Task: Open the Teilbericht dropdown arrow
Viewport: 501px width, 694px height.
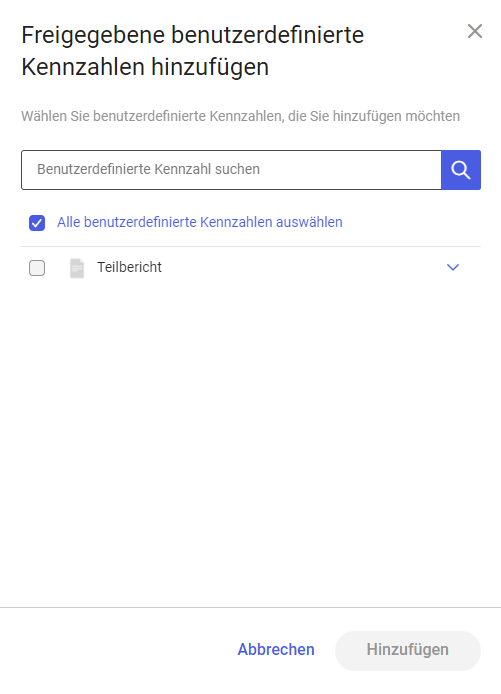Action: (453, 267)
